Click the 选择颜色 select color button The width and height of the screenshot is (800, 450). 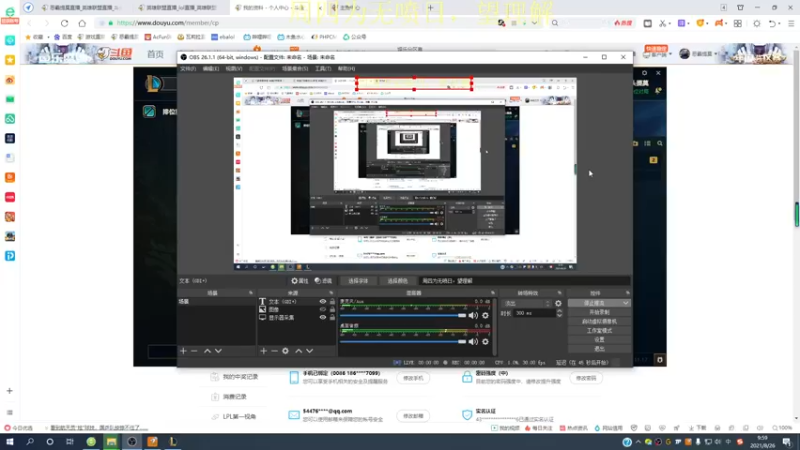(x=397, y=281)
